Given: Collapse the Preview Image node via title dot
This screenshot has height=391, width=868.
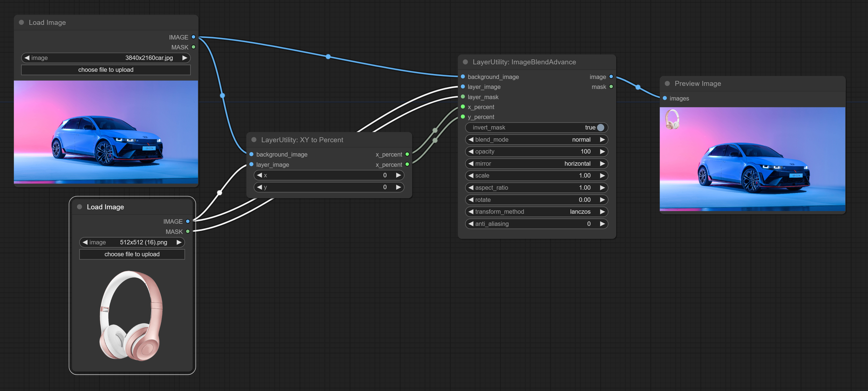Looking at the screenshot, I should (x=667, y=84).
